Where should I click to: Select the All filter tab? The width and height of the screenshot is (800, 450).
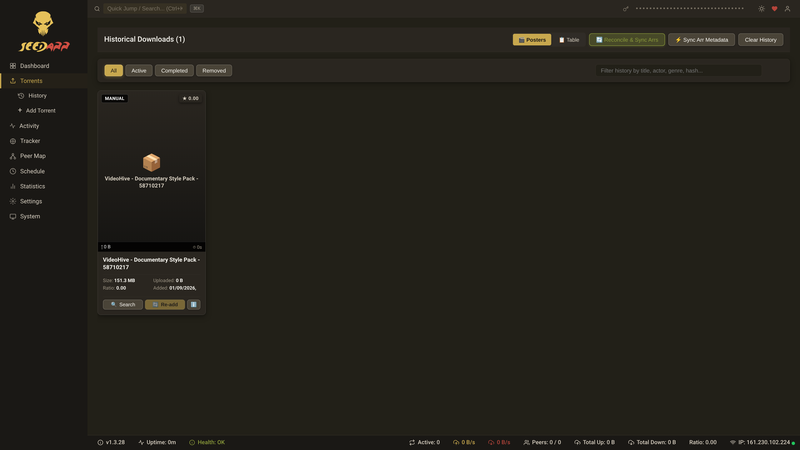click(113, 70)
